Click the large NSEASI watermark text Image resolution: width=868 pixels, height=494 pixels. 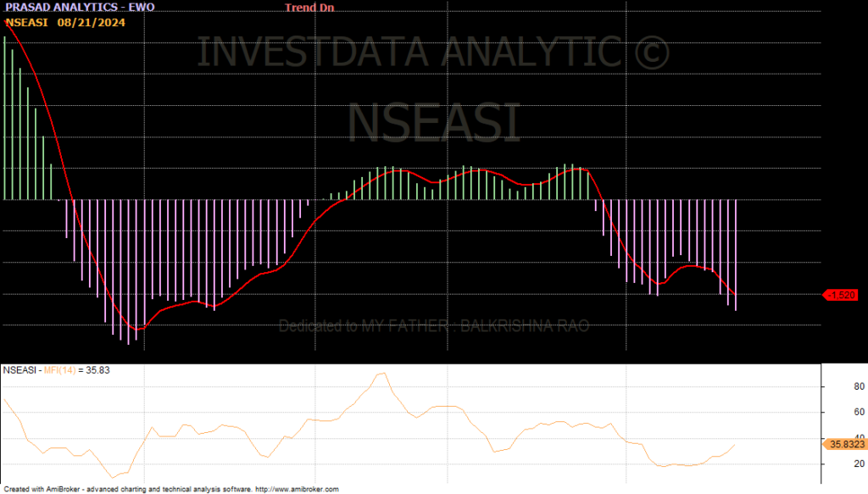[433, 122]
